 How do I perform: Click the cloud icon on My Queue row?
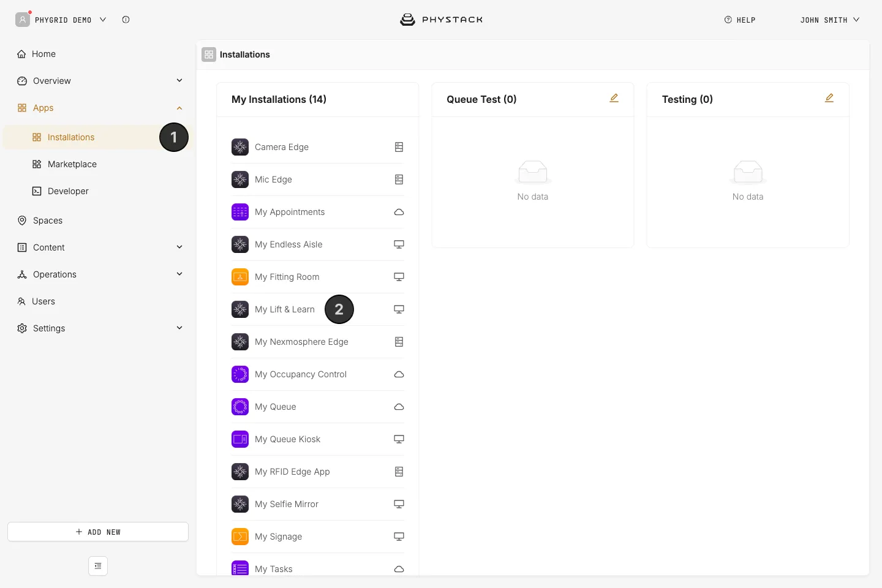399,407
